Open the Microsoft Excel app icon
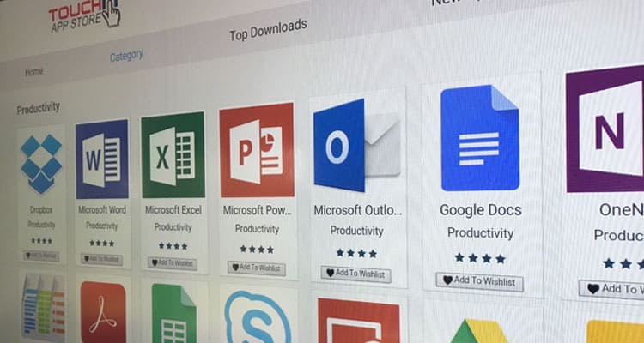Image resolution: width=644 pixels, height=343 pixels. pyautogui.click(x=173, y=154)
